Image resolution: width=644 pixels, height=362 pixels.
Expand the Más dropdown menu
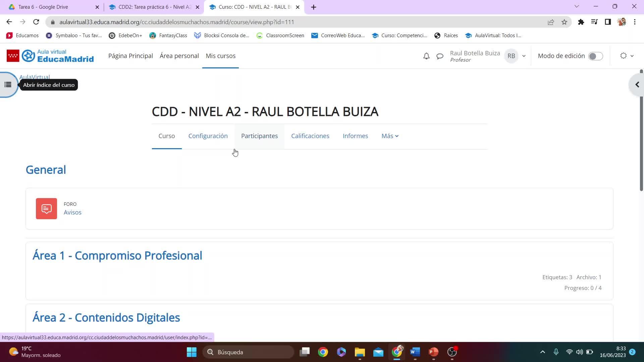pos(390,136)
